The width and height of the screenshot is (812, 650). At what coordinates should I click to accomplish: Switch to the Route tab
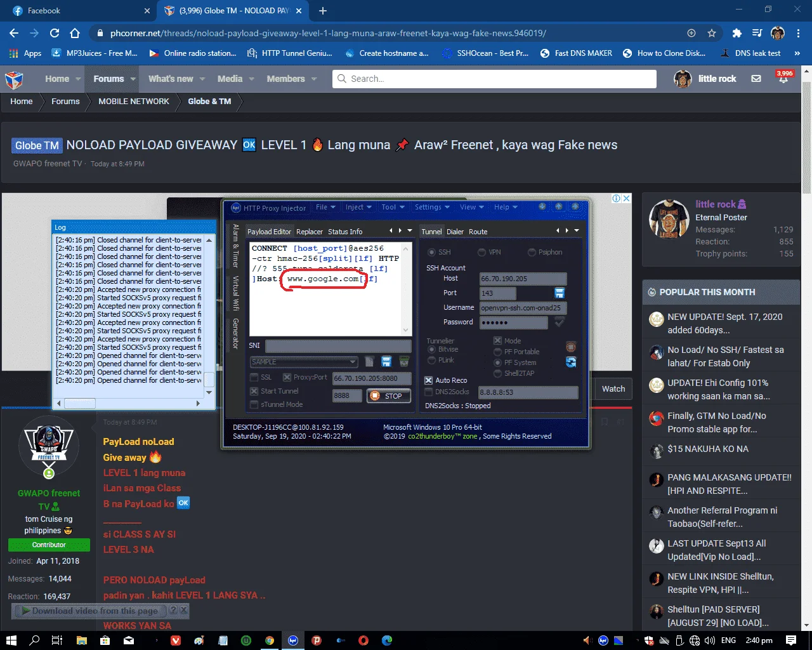tap(478, 232)
